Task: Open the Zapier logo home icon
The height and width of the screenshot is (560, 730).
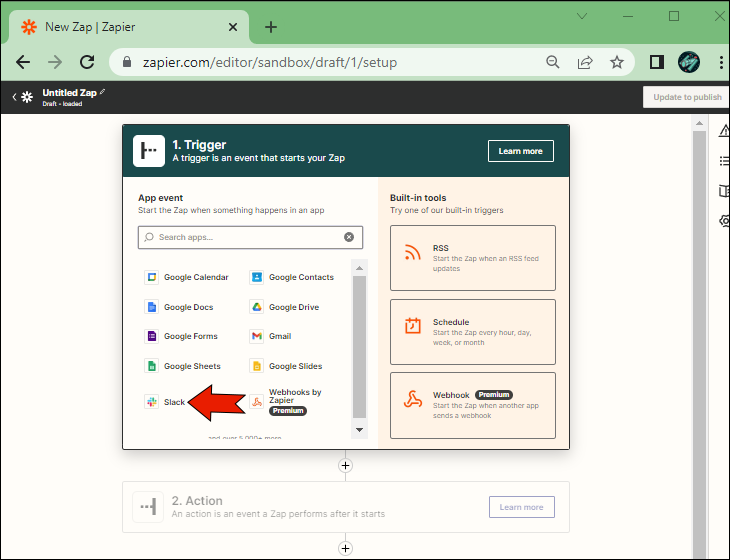Action: pos(27,97)
